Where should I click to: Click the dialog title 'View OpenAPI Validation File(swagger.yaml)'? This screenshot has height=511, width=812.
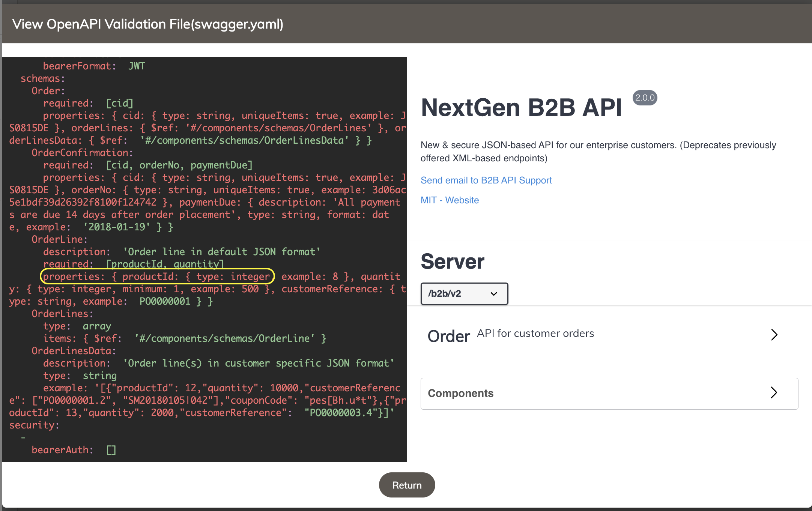pos(148,24)
